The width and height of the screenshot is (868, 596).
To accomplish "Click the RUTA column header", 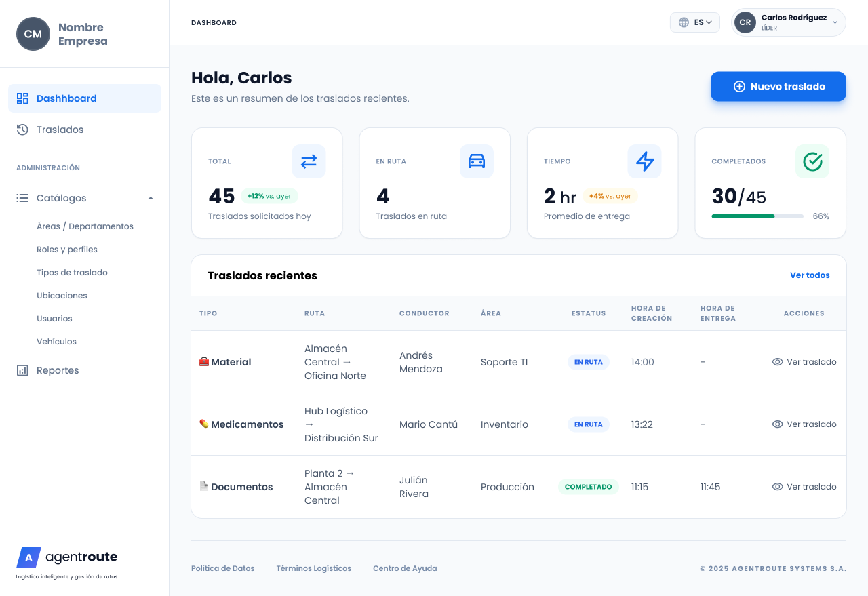I will 315,313.
